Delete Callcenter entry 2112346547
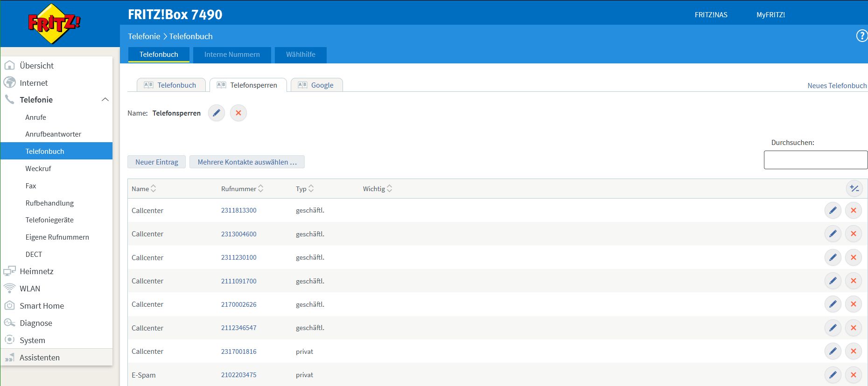 [x=854, y=328]
